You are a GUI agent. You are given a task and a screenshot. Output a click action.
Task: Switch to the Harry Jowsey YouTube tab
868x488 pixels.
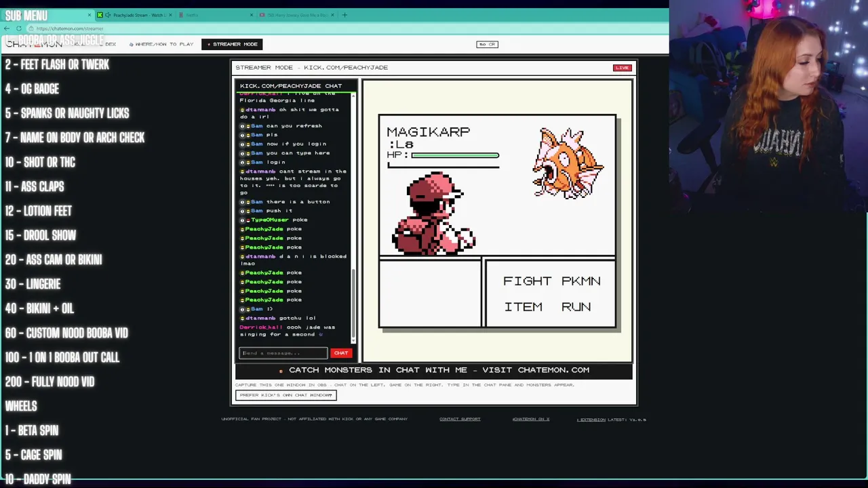pos(298,15)
